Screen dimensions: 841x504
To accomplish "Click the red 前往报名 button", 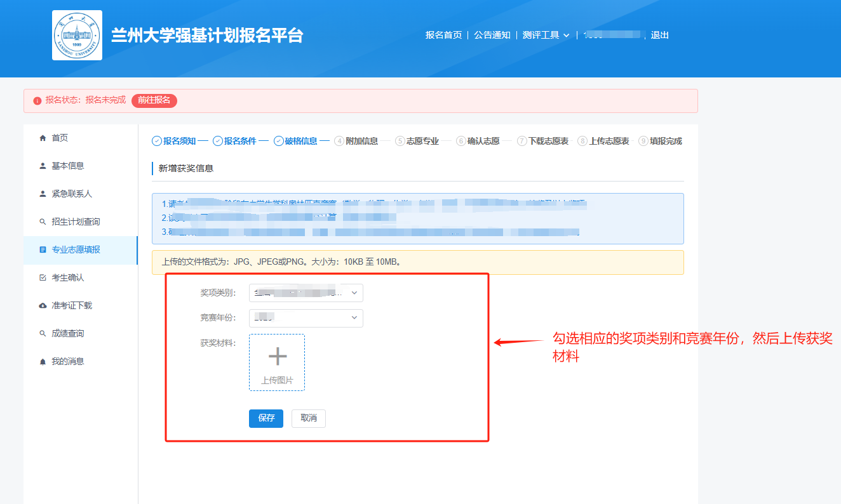I will point(154,100).
